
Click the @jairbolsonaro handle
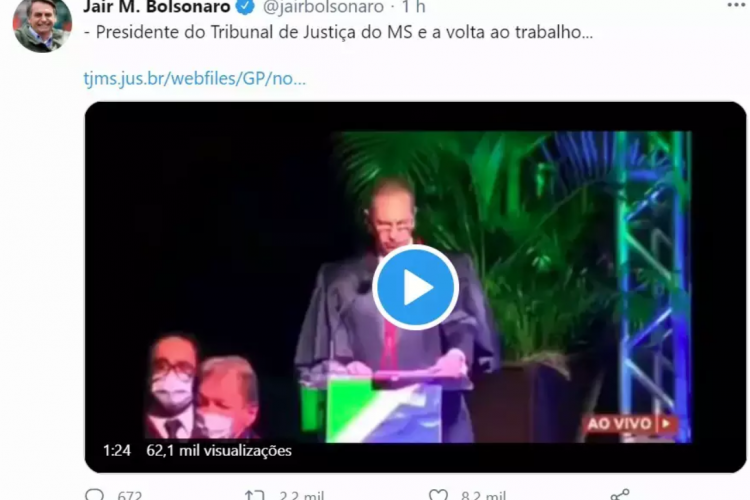[x=323, y=7]
